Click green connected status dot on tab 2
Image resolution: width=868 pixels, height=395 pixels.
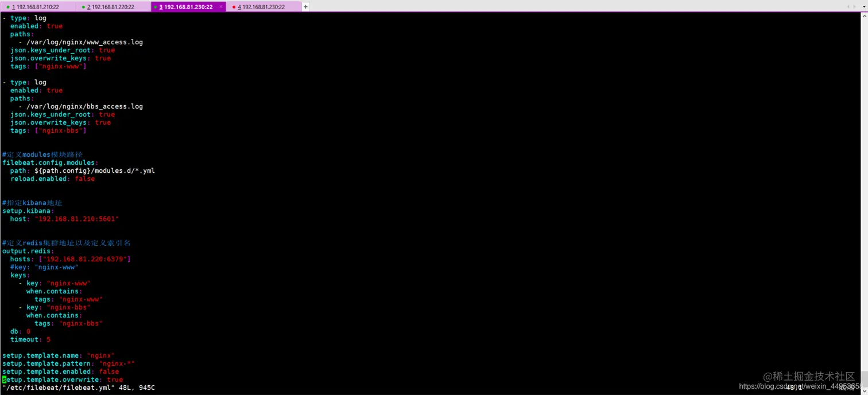pos(83,7)
